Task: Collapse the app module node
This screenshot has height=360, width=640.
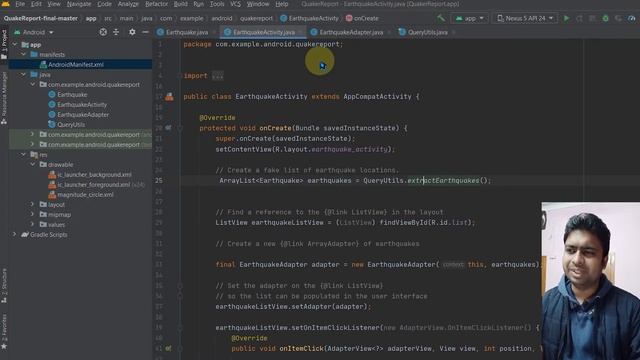Action: click(x=15, y=44)
